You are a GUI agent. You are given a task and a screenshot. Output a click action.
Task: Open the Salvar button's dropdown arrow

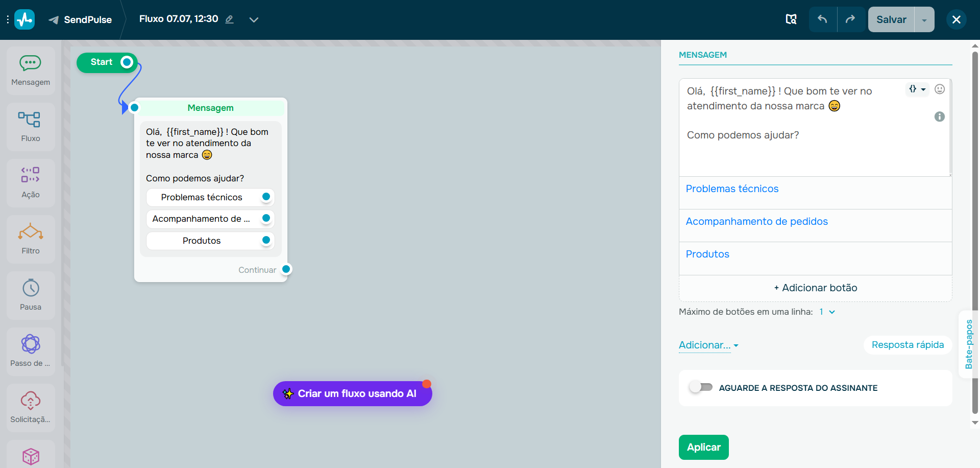(x=924, y=19)
